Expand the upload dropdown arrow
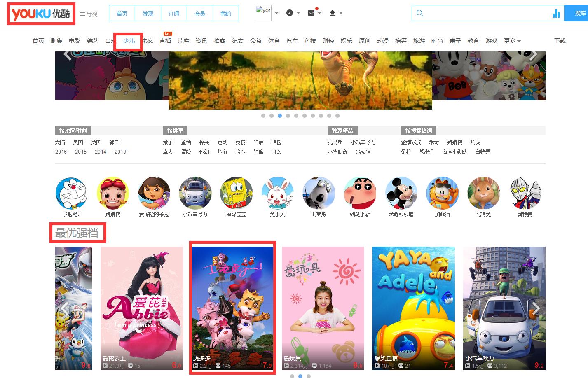This screenshot has width=588, height=378. pyautogui.click(x=341, y=13)
